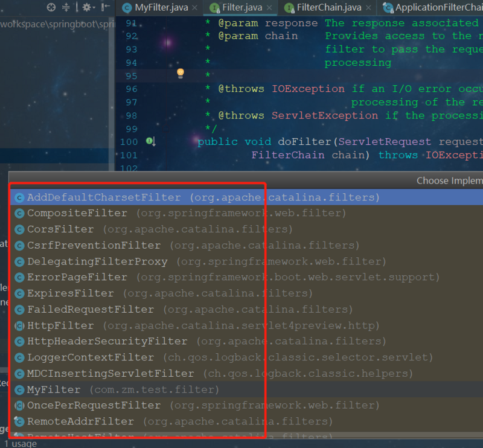Screen dimensions: 483x448
Task: Click ServletRequest type on line 100
Action: tap(385, 142)
